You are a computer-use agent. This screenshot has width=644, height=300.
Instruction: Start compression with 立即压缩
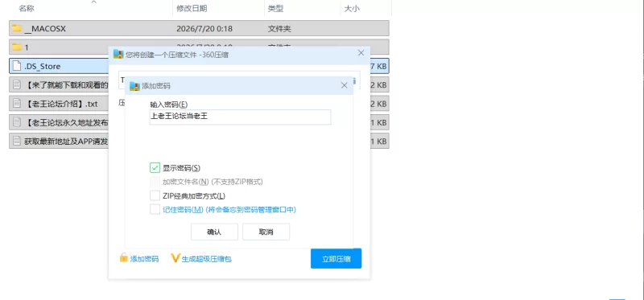(x=336, y=258)
